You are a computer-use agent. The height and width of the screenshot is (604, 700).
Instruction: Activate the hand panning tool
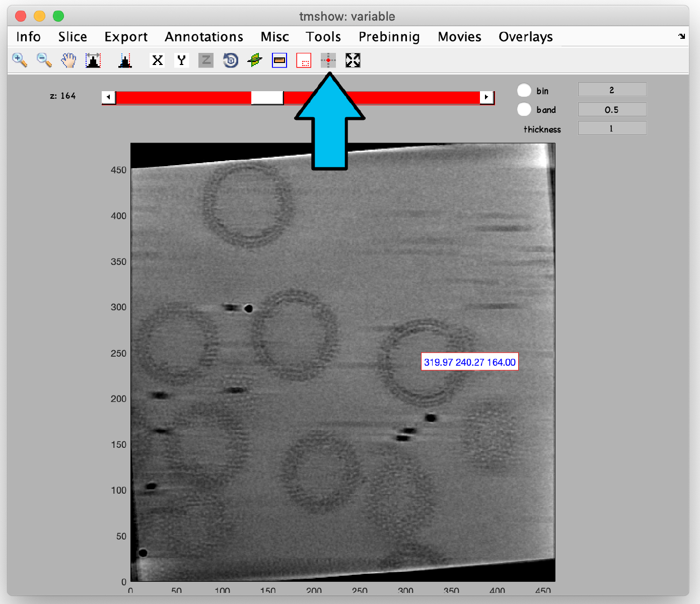(68, 60)
